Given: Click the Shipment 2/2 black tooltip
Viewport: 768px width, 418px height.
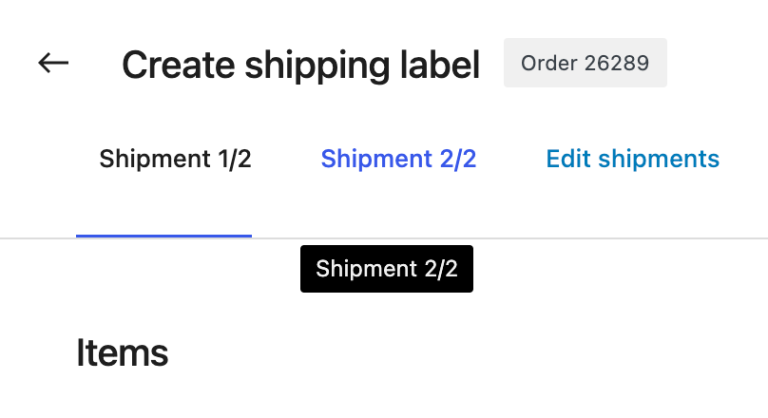Looking at the screenshot, I should point(386,269).
